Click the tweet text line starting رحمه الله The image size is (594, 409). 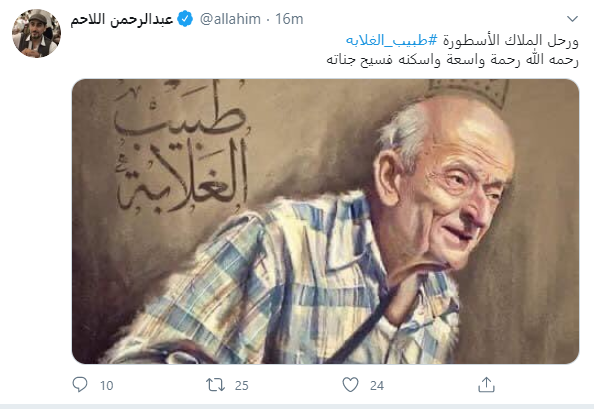(452, 60)
